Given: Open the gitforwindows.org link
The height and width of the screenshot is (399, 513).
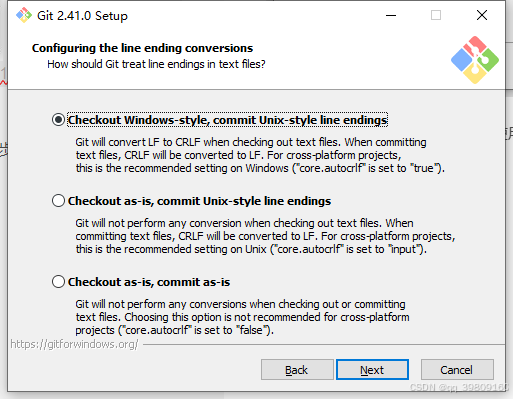Looking at the screenshot, I should [74, 344].
